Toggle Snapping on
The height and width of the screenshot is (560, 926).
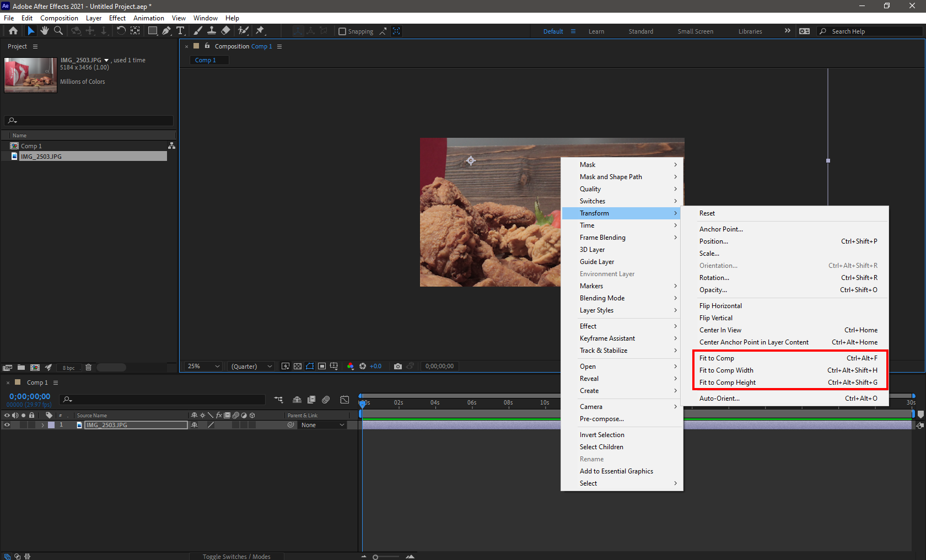click(x=342, y=31)
